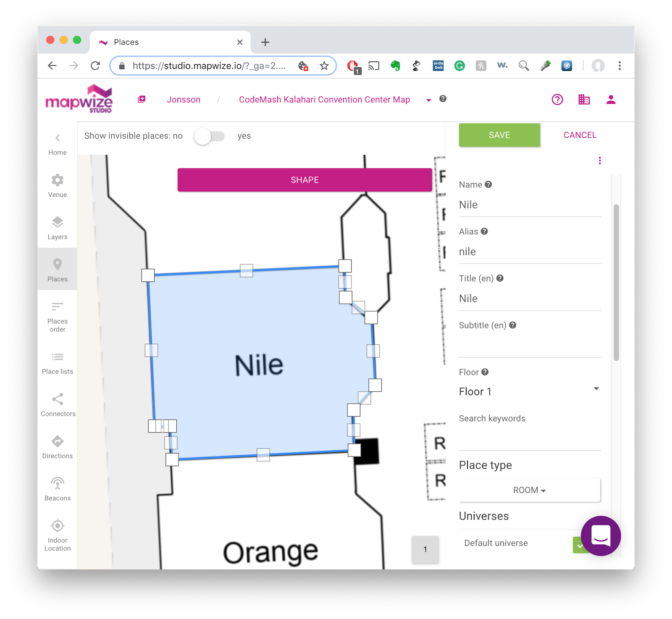
Task: Toggle Show invisible places to yes
Action: (x=209, y=136)
